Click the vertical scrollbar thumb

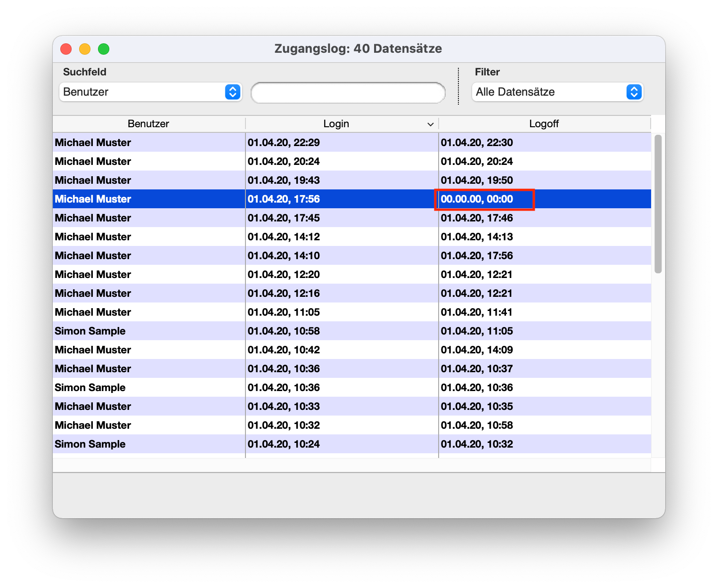pos(658,204)
